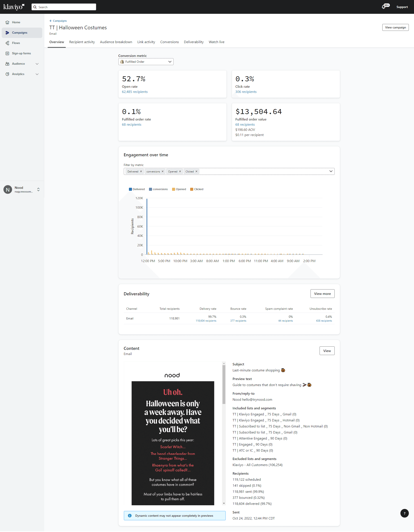Image resolution: width=414 pixels, height=532 pixels.
Task: Click the search magnifier icon
Action: click(x=35, y=7)
